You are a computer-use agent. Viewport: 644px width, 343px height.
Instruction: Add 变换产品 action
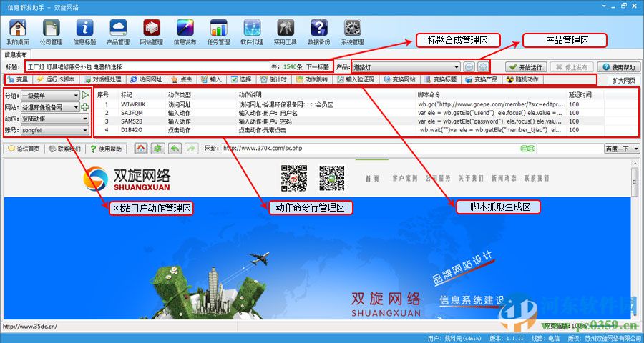click(482, 79)
